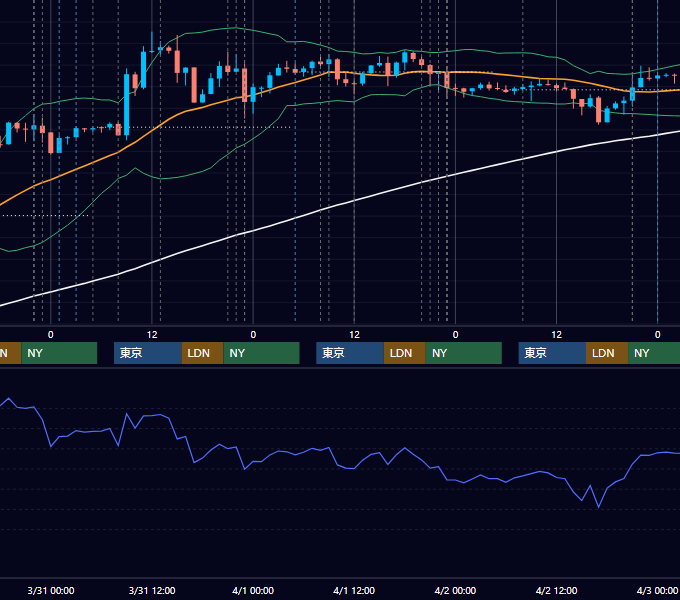The width and height of the screenshot is (680, 600).
Task: Click hour label 0 aligned with 4/1 00:00
Action: (x=253, y=335)
